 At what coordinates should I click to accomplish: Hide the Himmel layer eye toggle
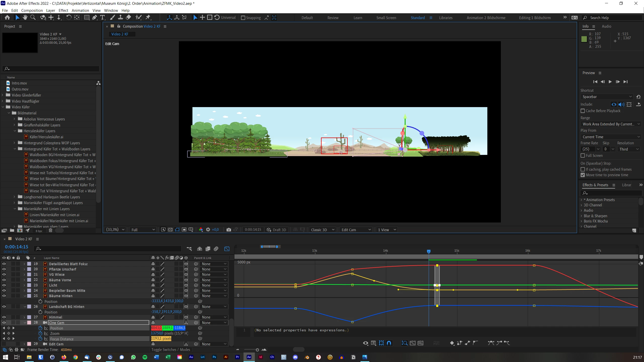click(4, 317)
